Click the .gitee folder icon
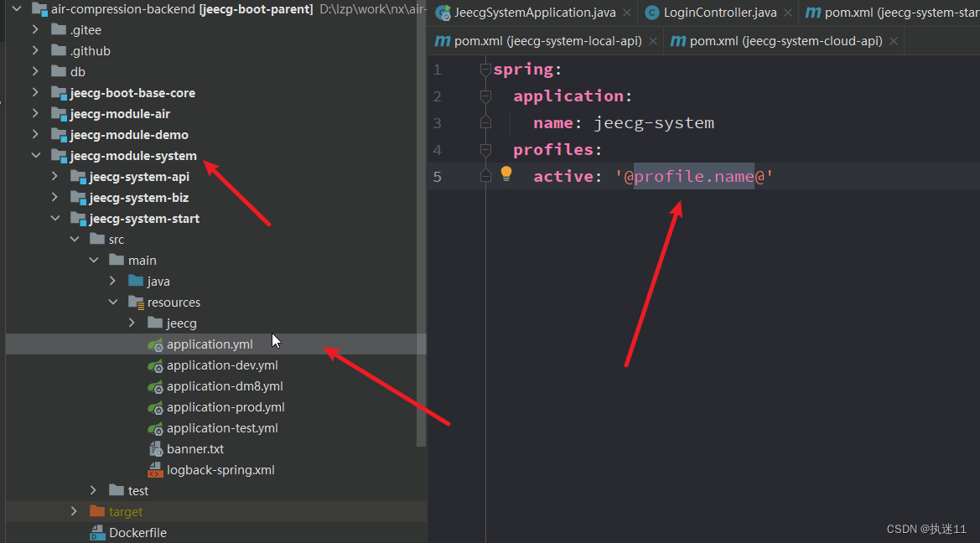The height and width of the screenshot is (543, 980). coord(59,29)
